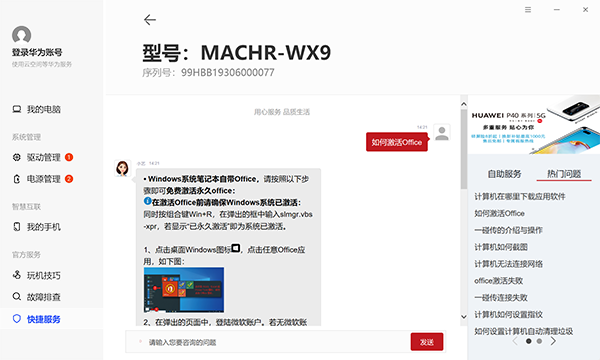Click the 玩机技巧 icon
This screenshot has width=600, height=360.
click(17, 275)
